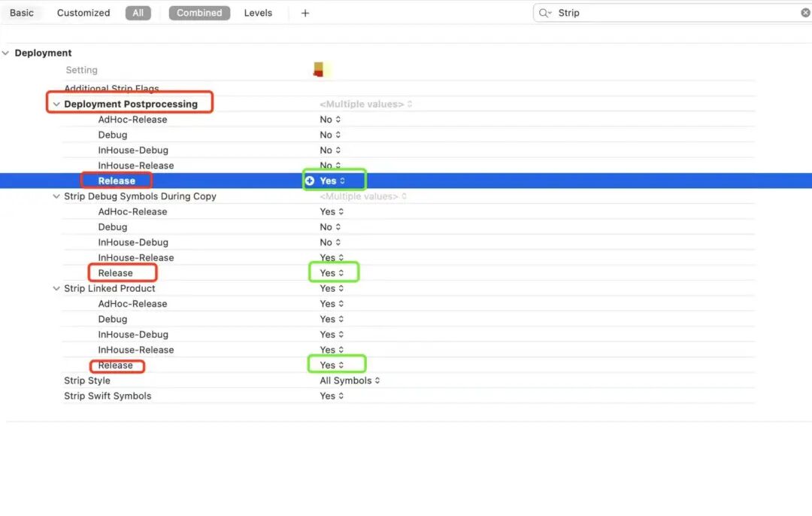The image size is (812, 516).
Task: Select Release under Strip Debug Symbols
Action: (116, 273)
